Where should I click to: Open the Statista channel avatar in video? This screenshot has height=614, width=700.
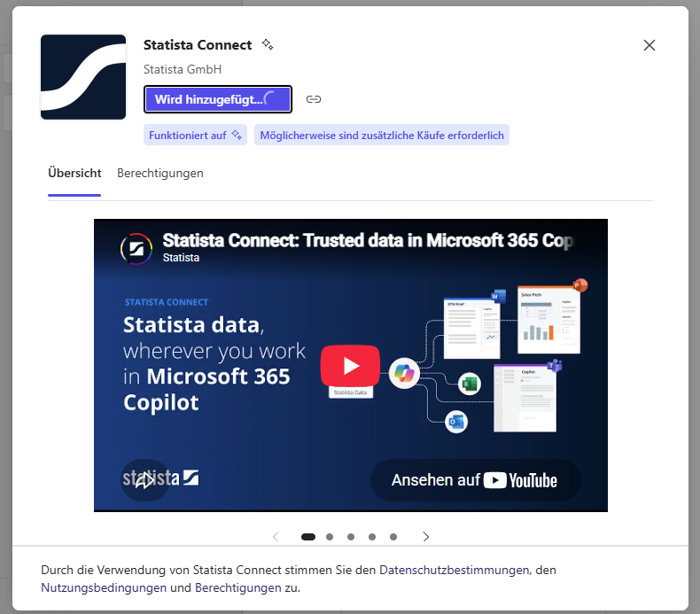(x=136, y=249)
